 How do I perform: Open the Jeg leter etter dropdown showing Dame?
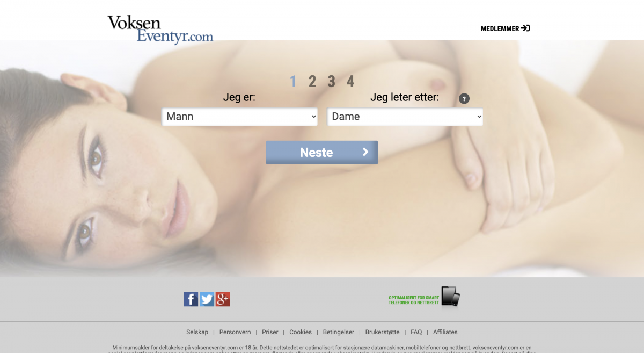pyautogui.click(x=405, y=116)
